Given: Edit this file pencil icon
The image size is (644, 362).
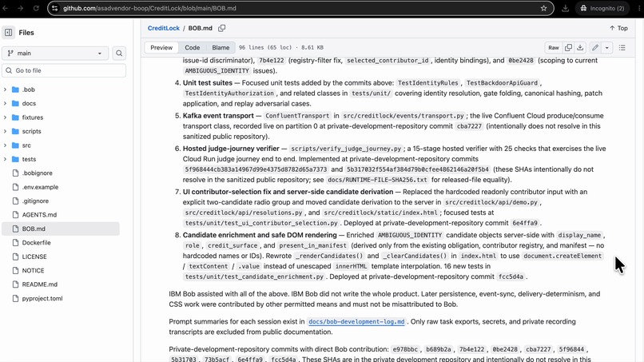Looking at the screenshot, I should tap(595, 48).
